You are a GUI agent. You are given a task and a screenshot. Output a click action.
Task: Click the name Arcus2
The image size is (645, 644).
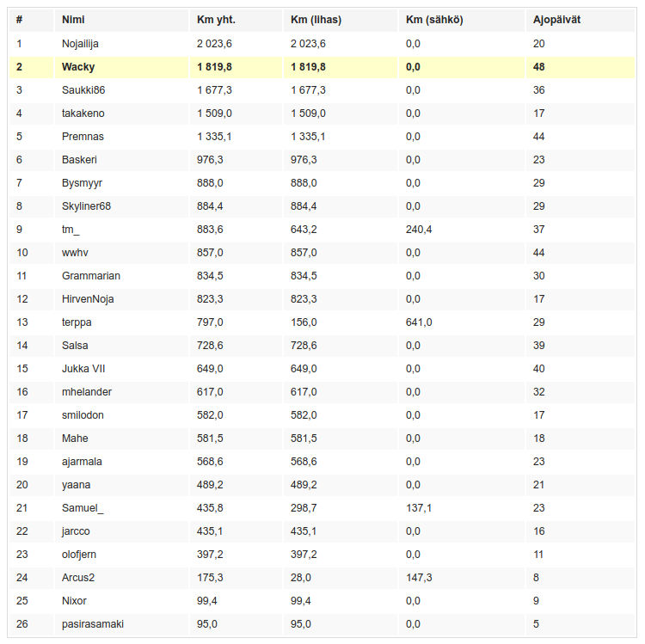point(78,578)
